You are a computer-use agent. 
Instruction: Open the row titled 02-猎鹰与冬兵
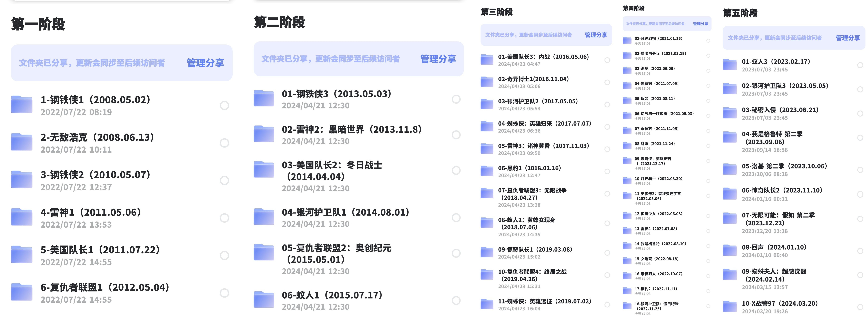[667, 56]
